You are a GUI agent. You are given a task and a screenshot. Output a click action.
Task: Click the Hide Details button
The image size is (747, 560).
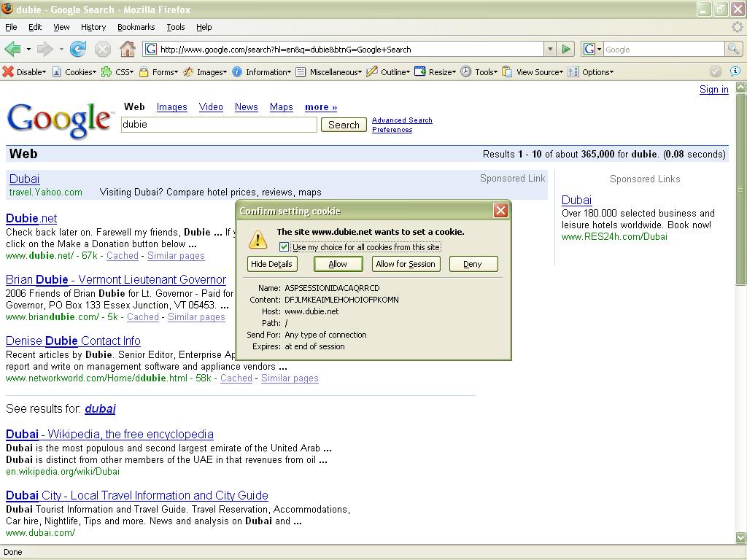tap(272, 264)
